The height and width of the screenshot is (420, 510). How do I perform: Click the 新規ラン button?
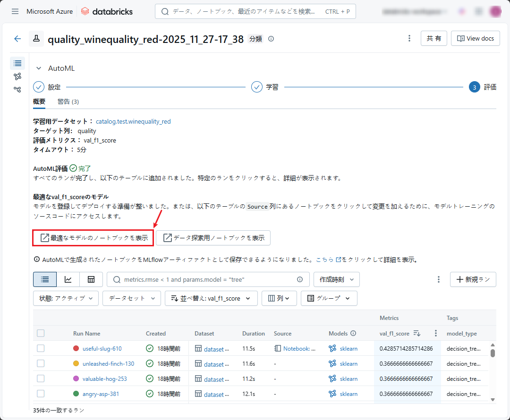[473, 279]
